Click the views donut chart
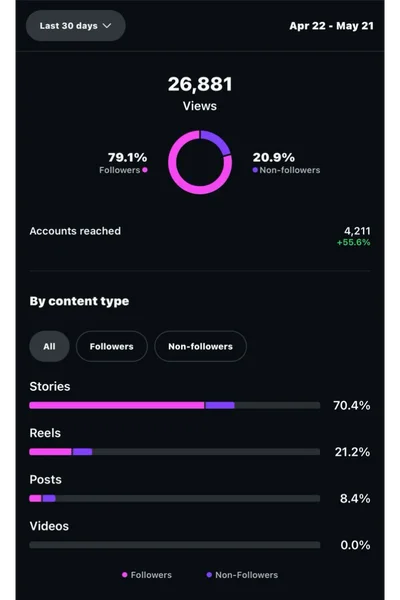400x600 pixels. 200,162
